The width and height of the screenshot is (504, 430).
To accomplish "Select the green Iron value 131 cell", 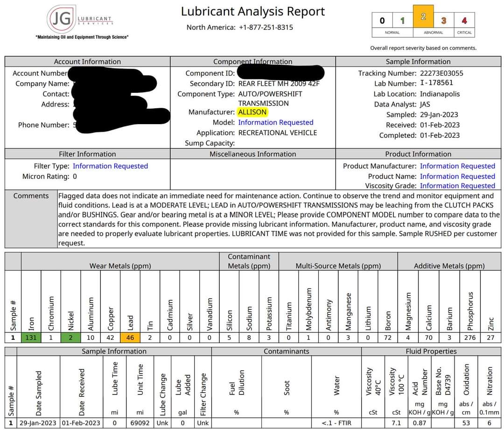I will coord(31,338).
